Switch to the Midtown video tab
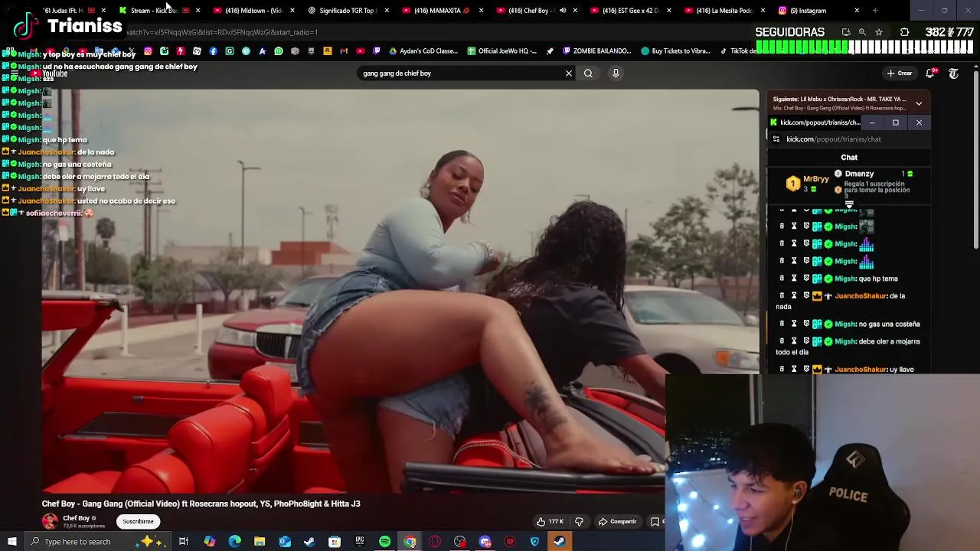This screenshot has width=980, height=551. tap(253, 11)
